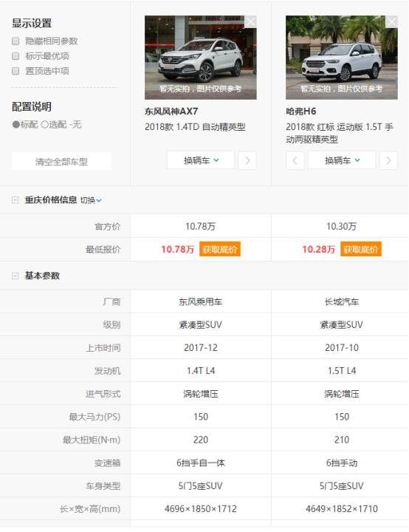The height and width of the screenshot is (532, 409).
Task: Remove the 东风风神AX7 car with the X icon
Action: tap(250, 22)
